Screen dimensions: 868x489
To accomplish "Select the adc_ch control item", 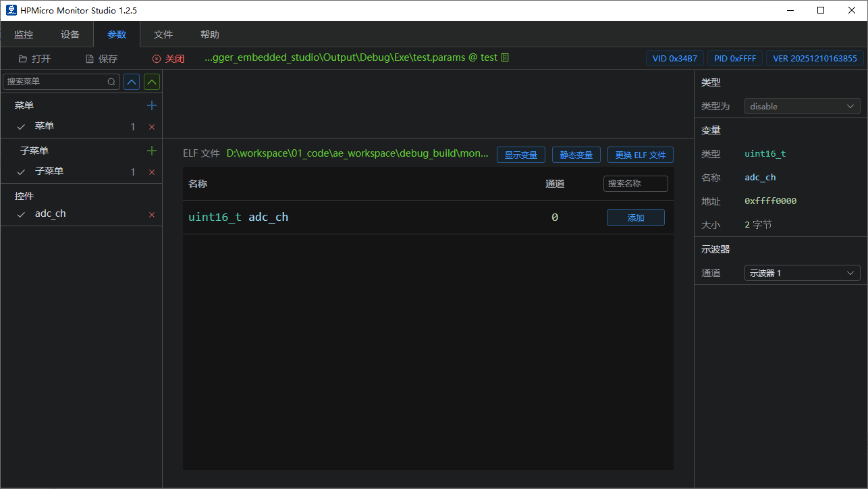I will [x=81, y=214].
